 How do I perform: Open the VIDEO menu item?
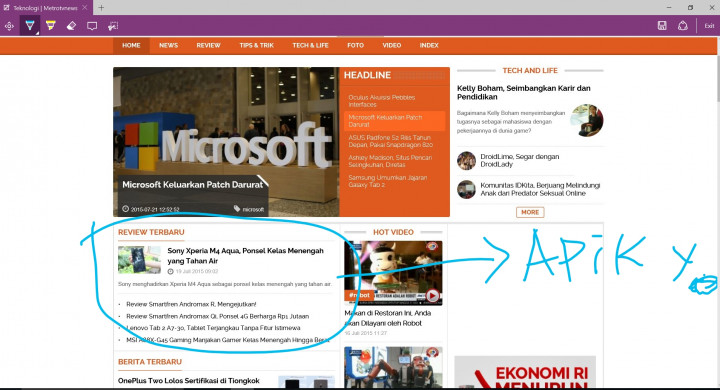pos(392,45)
